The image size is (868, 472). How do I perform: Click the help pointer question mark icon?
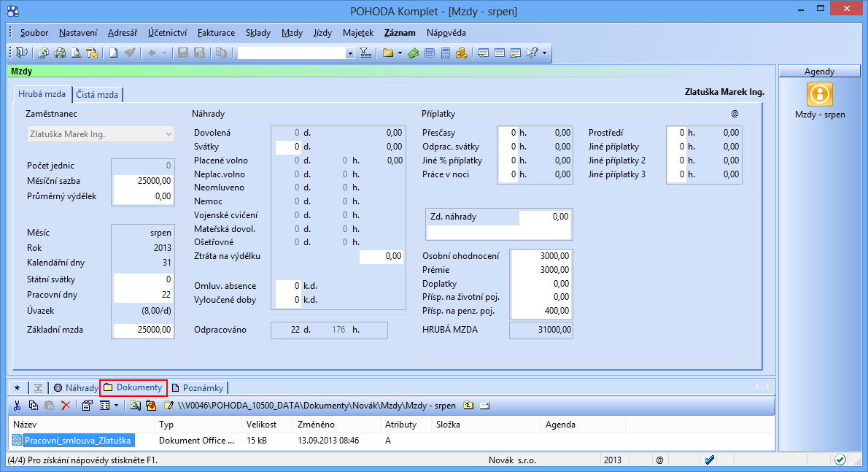click(532, 53)
